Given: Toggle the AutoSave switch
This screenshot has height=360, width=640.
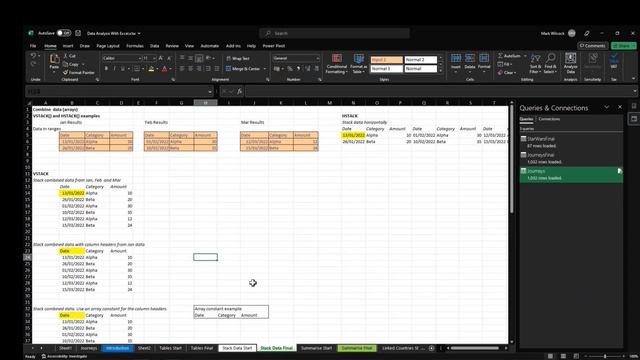Looking at the screenshot, I should tap(63, 33).
